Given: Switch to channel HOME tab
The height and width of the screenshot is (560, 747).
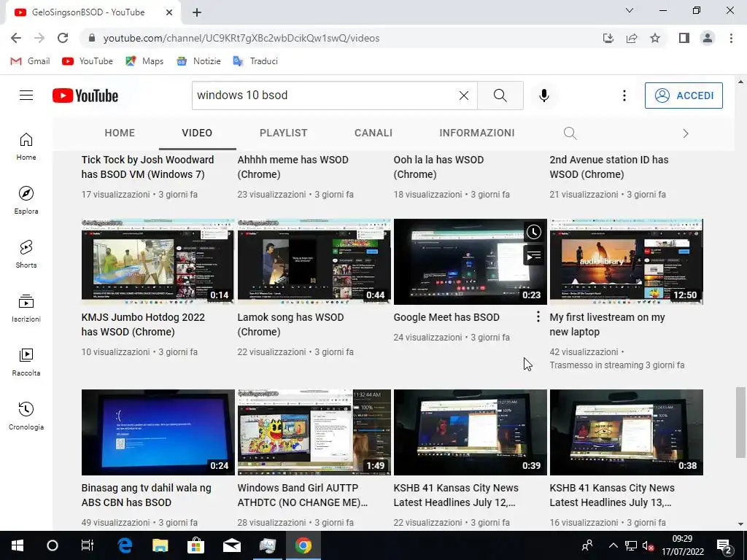Looking at the screenshot, I should 120,133.
